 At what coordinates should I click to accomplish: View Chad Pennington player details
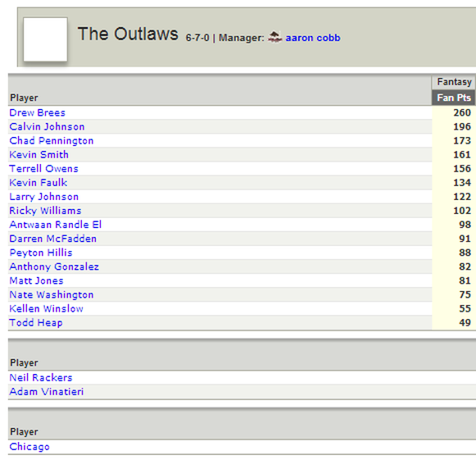click(52, 141)
